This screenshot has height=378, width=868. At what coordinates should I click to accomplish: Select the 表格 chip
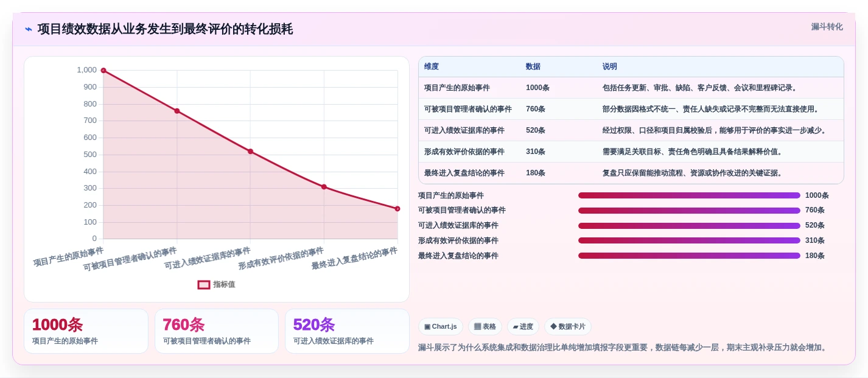(485, 326)
